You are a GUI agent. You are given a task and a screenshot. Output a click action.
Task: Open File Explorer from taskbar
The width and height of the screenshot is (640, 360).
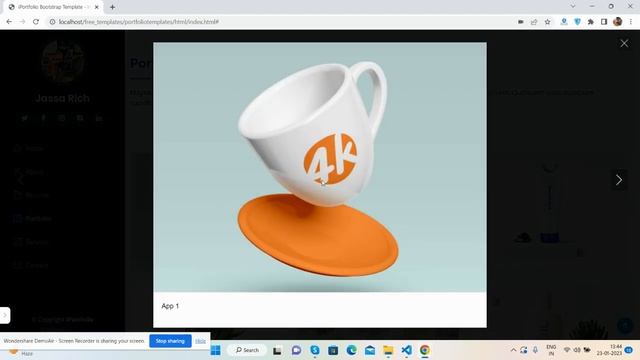click(388, 350)
